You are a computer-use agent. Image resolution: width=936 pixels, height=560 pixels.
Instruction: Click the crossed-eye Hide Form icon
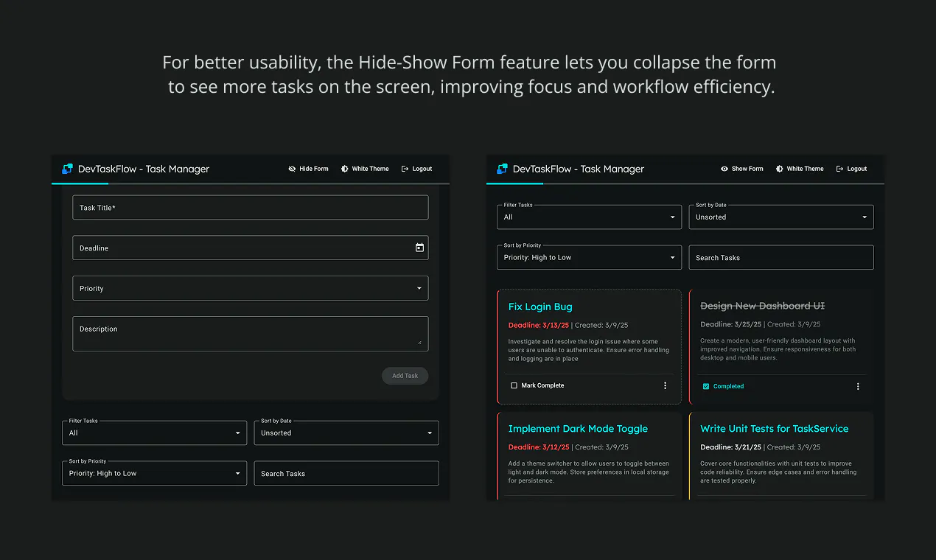292,169
